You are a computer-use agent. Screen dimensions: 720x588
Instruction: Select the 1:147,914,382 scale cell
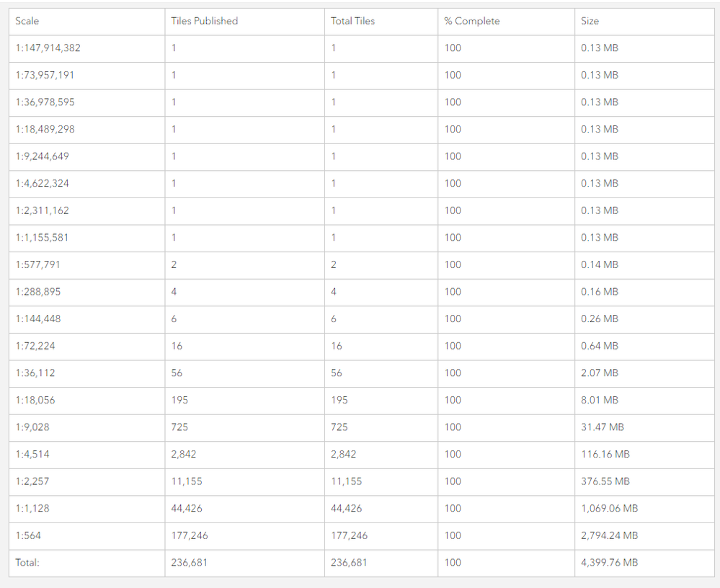48,48
